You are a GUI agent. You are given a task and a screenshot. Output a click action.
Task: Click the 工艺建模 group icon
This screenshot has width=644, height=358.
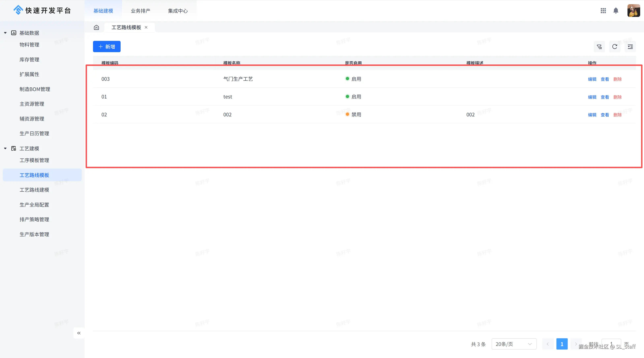(x=14, y=148)
